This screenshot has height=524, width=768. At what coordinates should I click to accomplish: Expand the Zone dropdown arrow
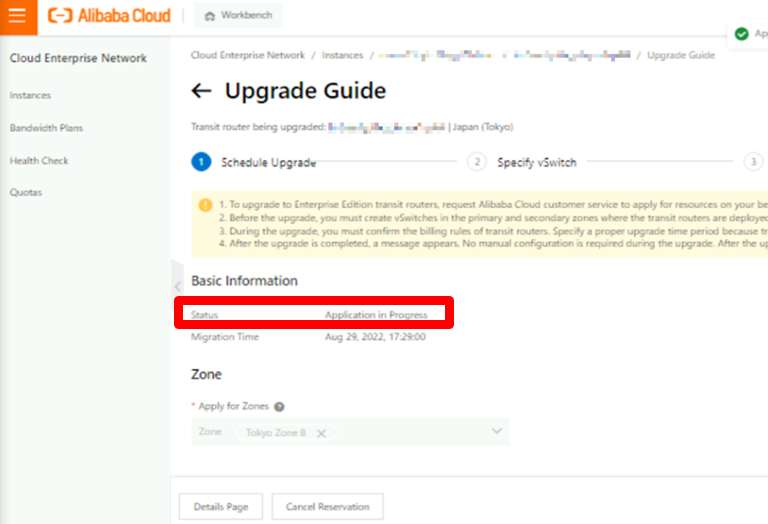497,431
